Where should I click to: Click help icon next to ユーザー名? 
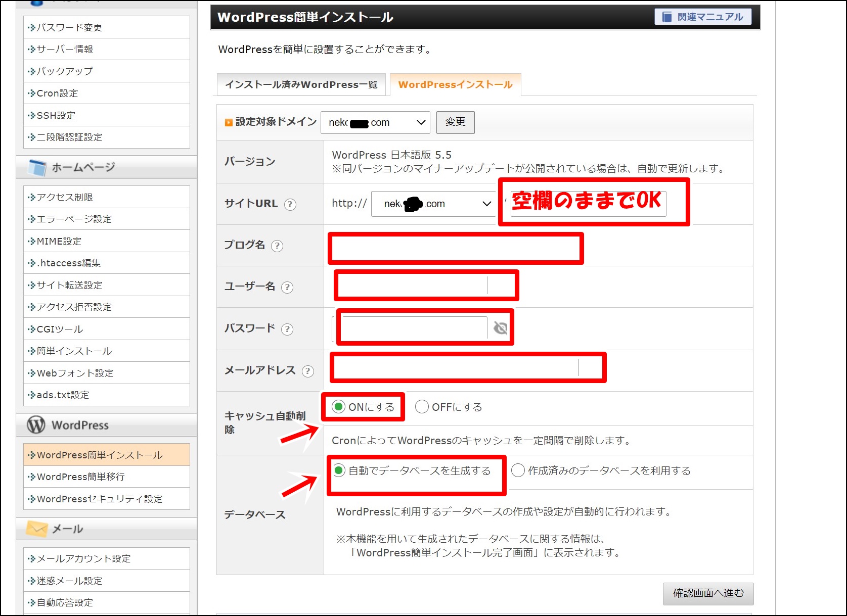(x=287, y=288)
